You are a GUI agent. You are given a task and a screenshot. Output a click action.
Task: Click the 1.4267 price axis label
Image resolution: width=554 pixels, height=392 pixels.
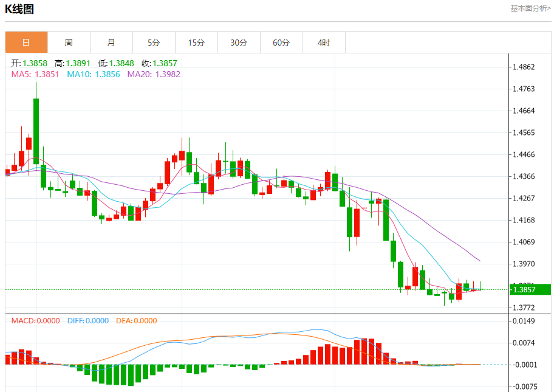click(524, 198)
